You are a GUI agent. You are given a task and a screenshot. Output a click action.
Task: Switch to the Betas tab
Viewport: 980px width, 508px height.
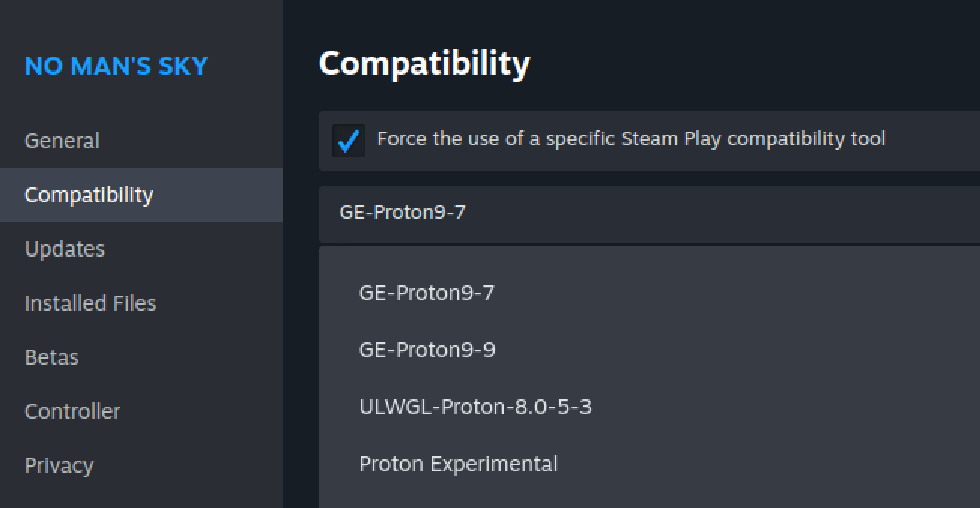(52, 357)
